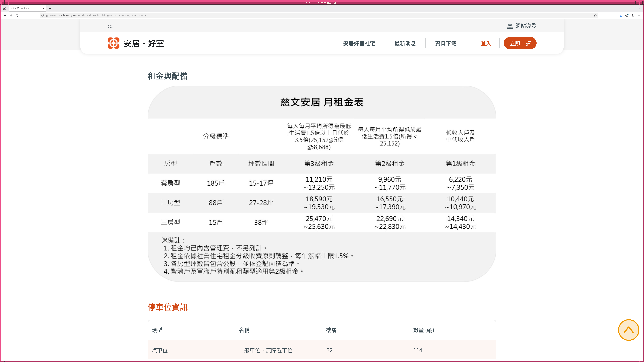Navigate back with the back arrow
Screen dimensions: 644x362
[x=5, y=15]
